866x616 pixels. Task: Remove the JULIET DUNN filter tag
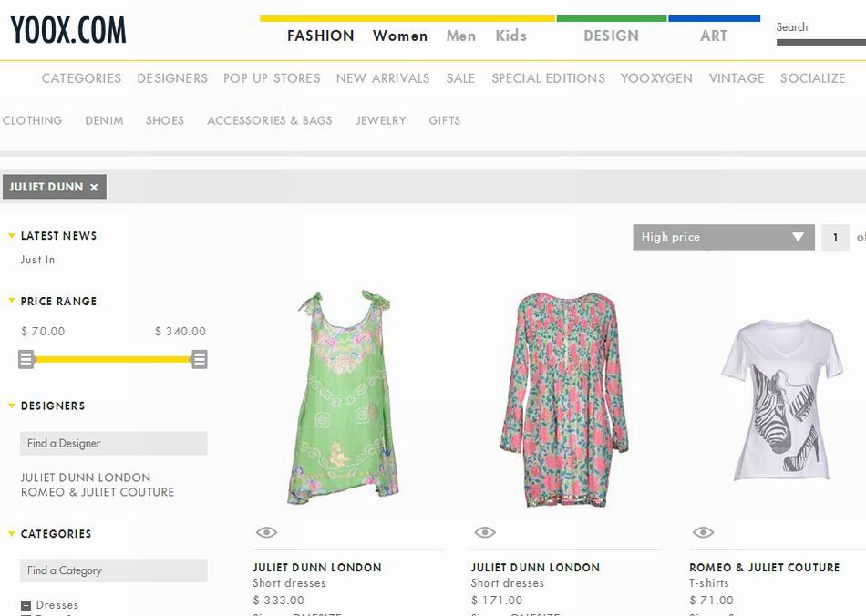tap(94, 187)
